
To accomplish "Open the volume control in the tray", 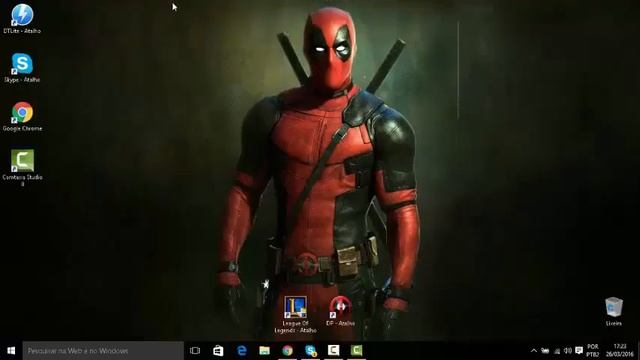I will coord(568,351).
